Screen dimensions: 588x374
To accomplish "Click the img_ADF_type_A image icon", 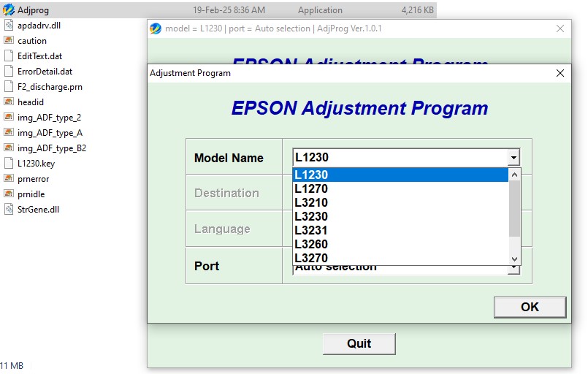I will [9, 132].
